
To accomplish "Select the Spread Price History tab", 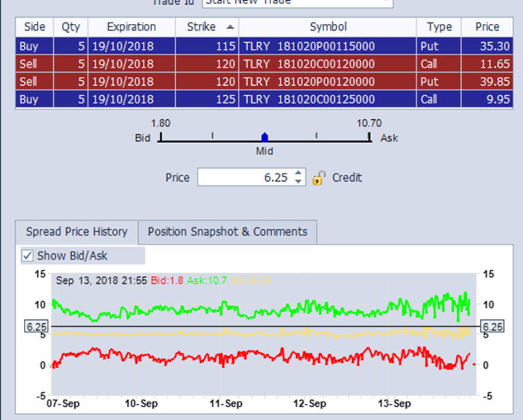I will click(76, 231).
